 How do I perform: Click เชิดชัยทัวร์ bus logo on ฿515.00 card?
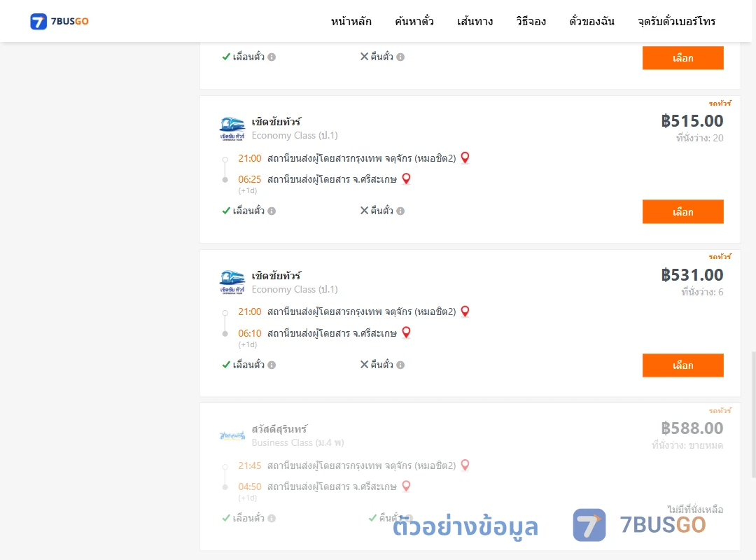232,128
